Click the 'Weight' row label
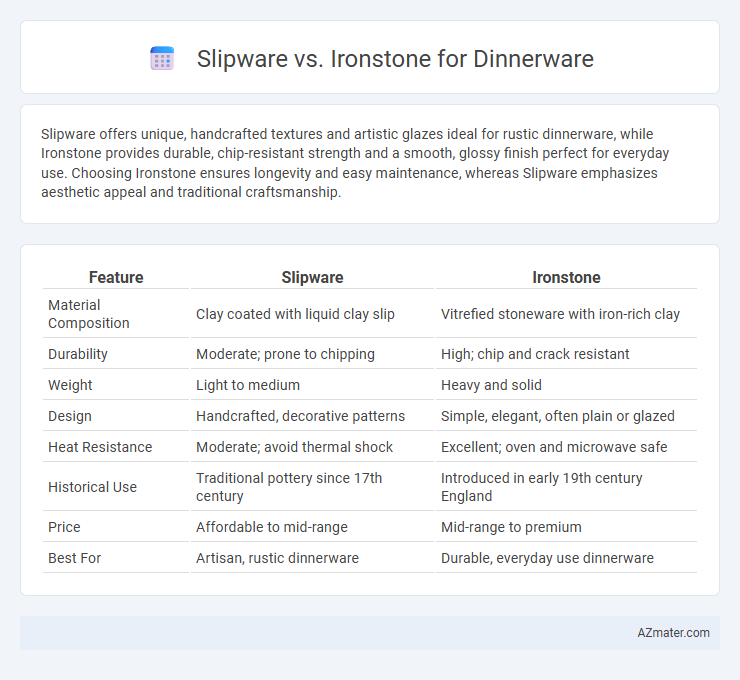 [x=70, y=385]
